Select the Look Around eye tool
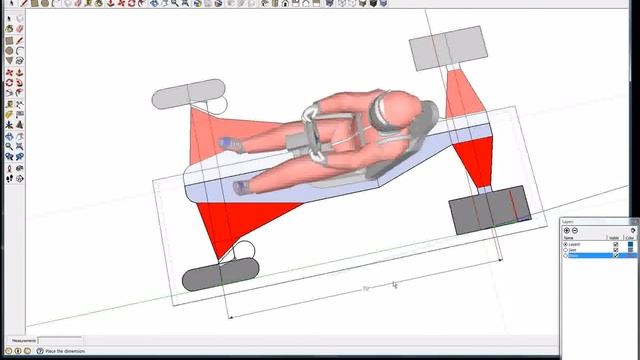The image size is (640, 360). (20, 169)
